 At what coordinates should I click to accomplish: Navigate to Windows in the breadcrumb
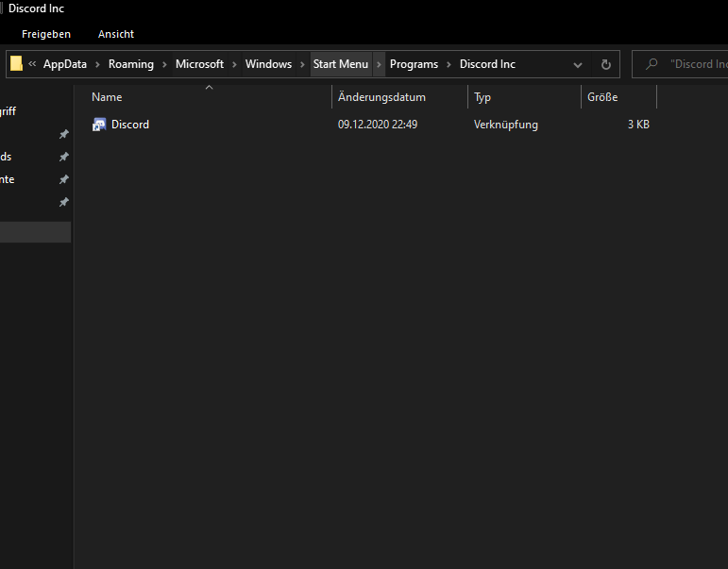268,64
